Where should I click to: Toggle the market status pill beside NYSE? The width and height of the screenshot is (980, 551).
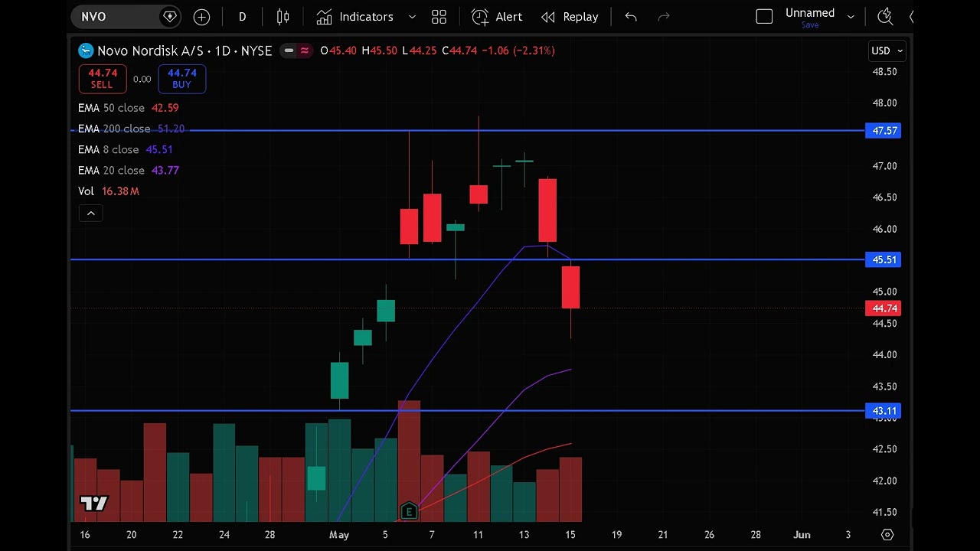[x=297, y=51]
